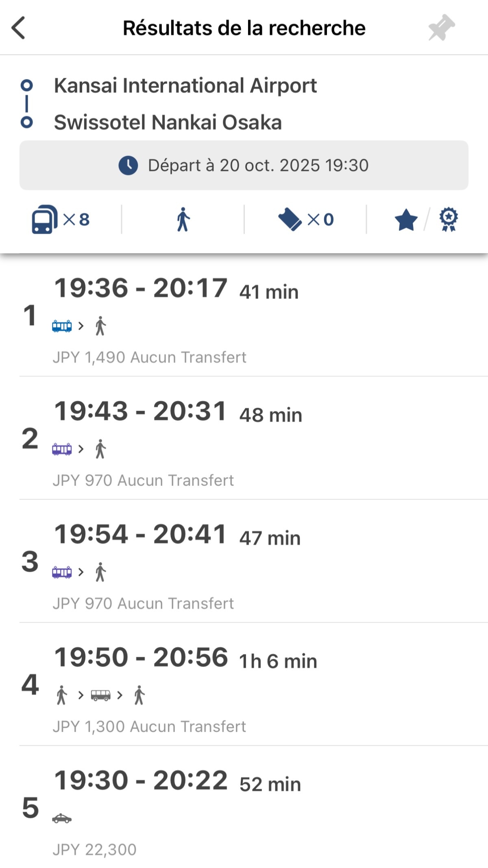This screenshot has height=868, width=488.
Task: Tap the bus icon in route 4
Action: click(100, 695)
